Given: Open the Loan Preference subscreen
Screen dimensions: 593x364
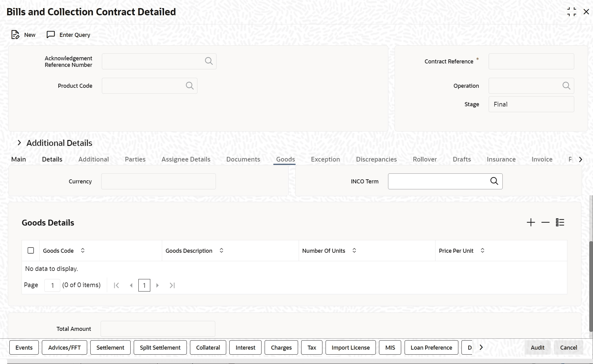Looking at the screenshot, I should [431, 347].
